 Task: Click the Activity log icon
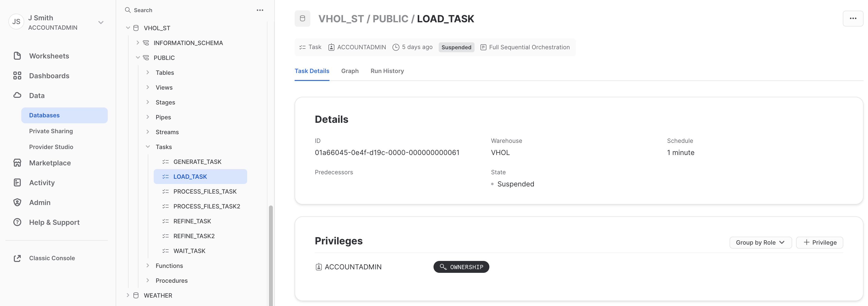click(x=17, y=182)
